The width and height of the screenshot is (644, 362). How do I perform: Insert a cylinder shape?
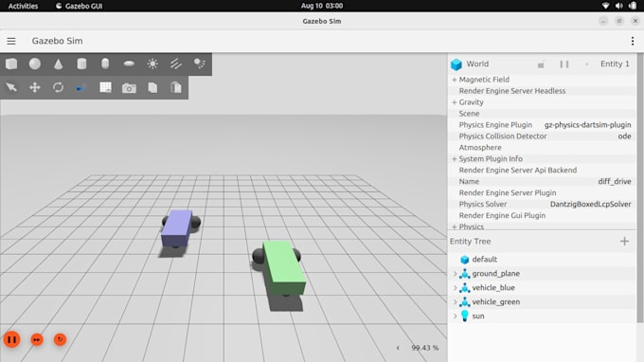coord(81,63)
